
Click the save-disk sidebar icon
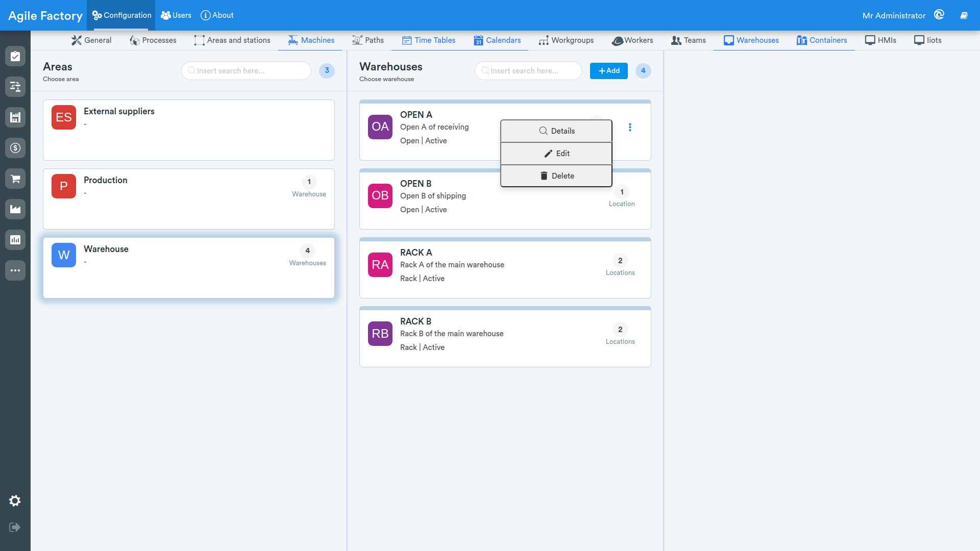pyautogui.click(x=15, y=117)
